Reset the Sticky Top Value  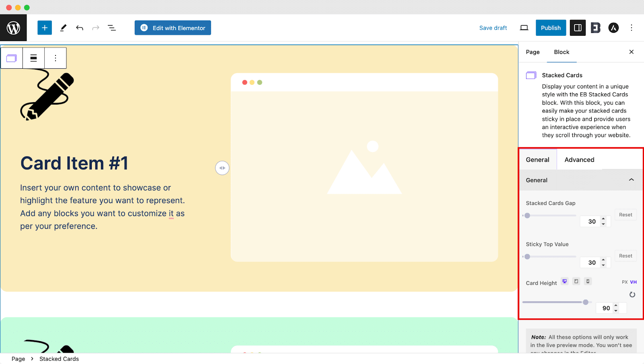pyautogui.click(x=625, y=256)
